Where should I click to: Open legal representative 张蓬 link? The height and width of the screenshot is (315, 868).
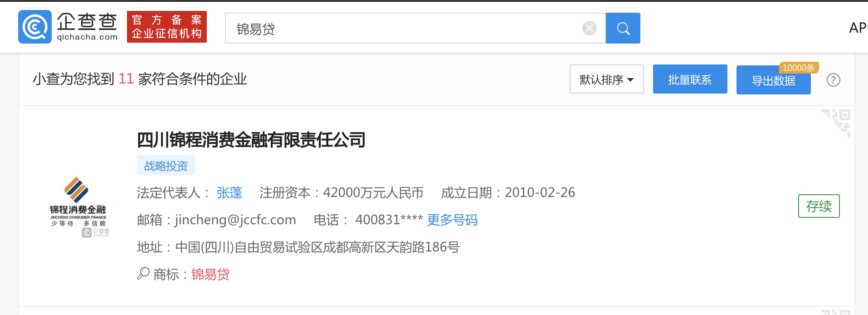click(229, 193)
